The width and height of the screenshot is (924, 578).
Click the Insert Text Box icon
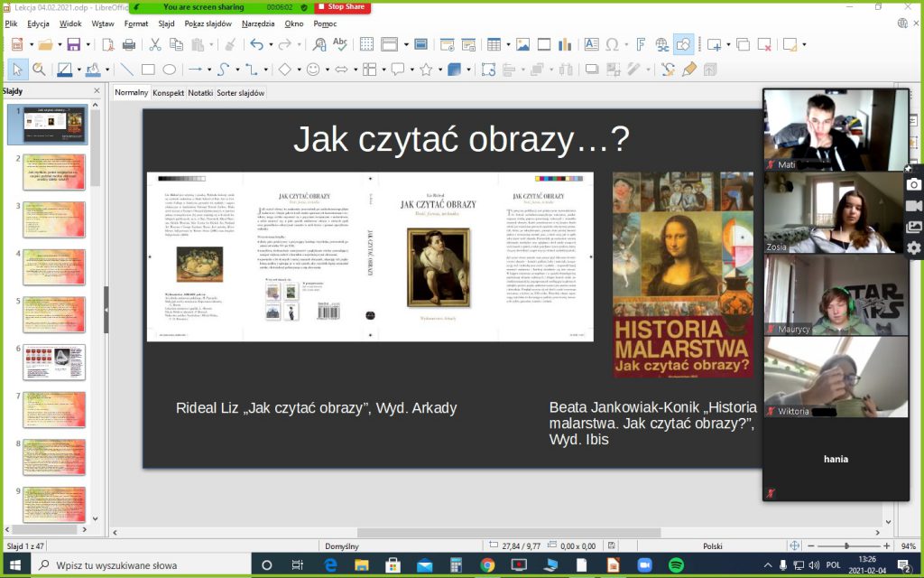click(x=591, y=44)
